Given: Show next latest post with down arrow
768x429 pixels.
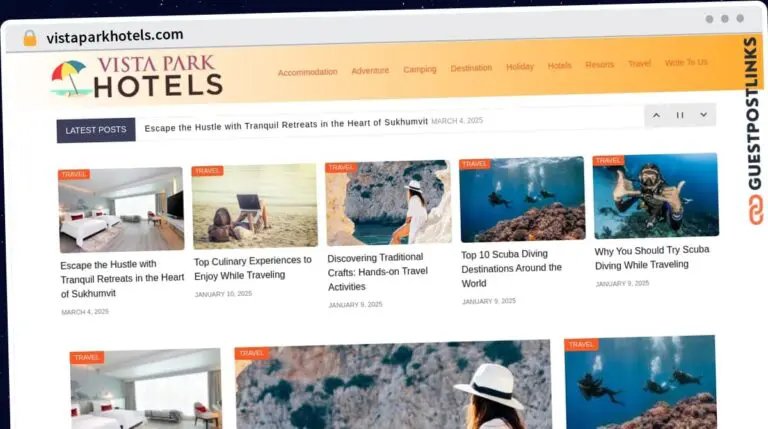Looking at the screenshot, I should pos(703,115).
